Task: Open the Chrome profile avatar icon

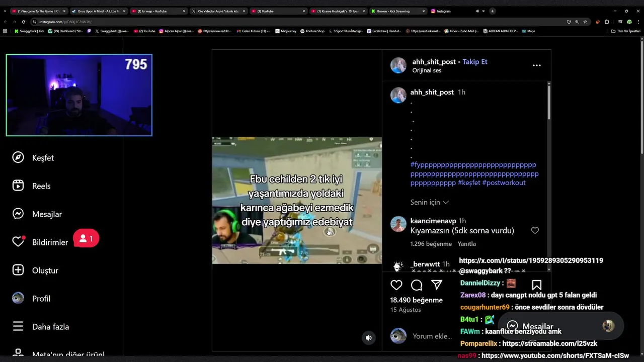Action: point(629,22)
